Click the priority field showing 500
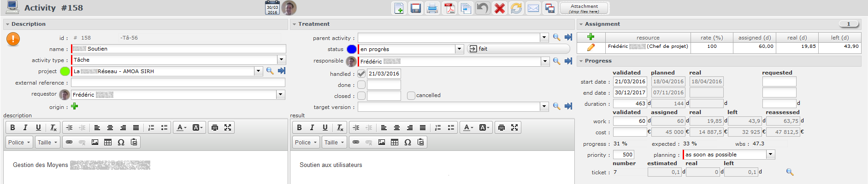Image resolution: width=868 pixels, height=184 pixels. [624, 155]
